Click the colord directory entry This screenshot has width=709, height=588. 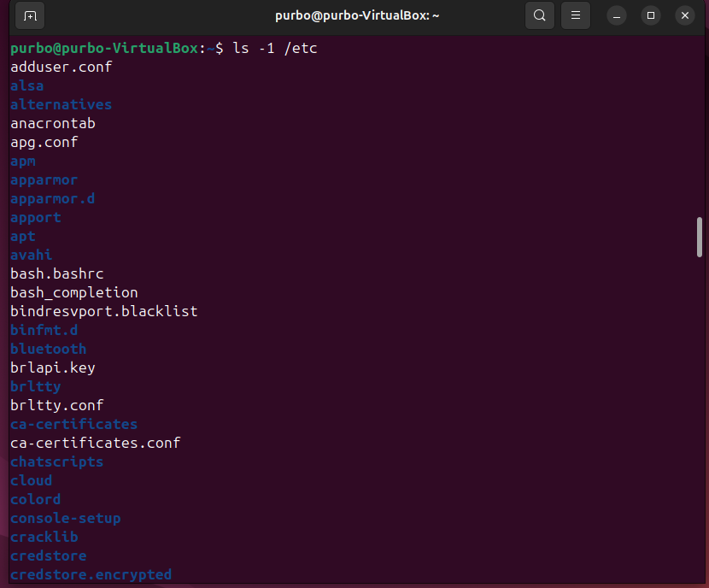(x=36, y=499)
